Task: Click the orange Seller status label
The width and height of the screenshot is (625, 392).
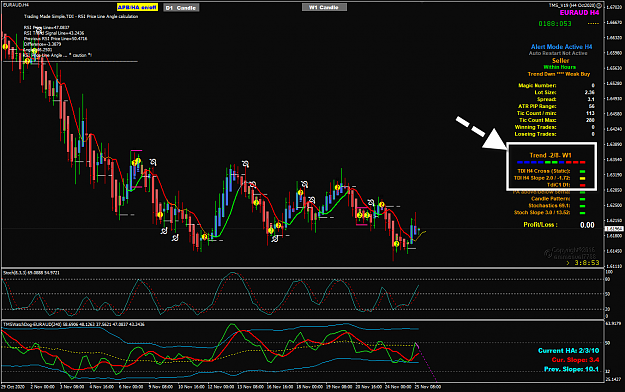Action: 560,61
